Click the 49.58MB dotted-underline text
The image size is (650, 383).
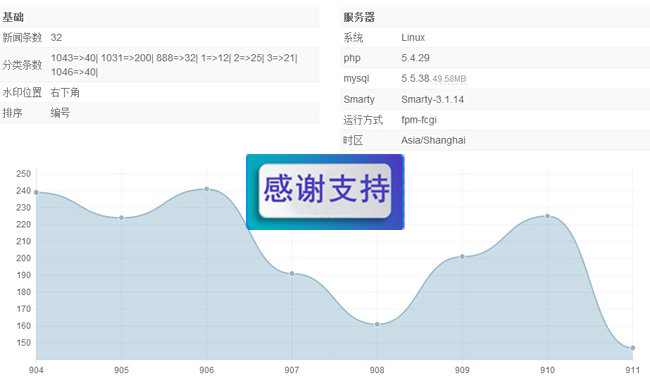tap(449, 79)
